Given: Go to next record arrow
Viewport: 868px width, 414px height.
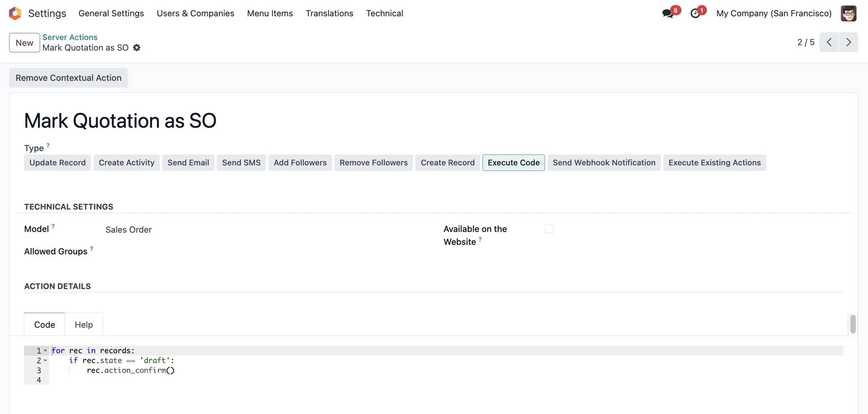Looking at the screenshot, I should tap(849, 42).
